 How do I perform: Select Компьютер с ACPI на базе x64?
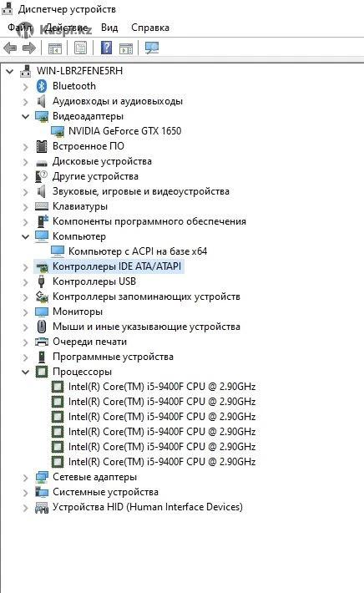pyautogui.click(x=138, y=251)
